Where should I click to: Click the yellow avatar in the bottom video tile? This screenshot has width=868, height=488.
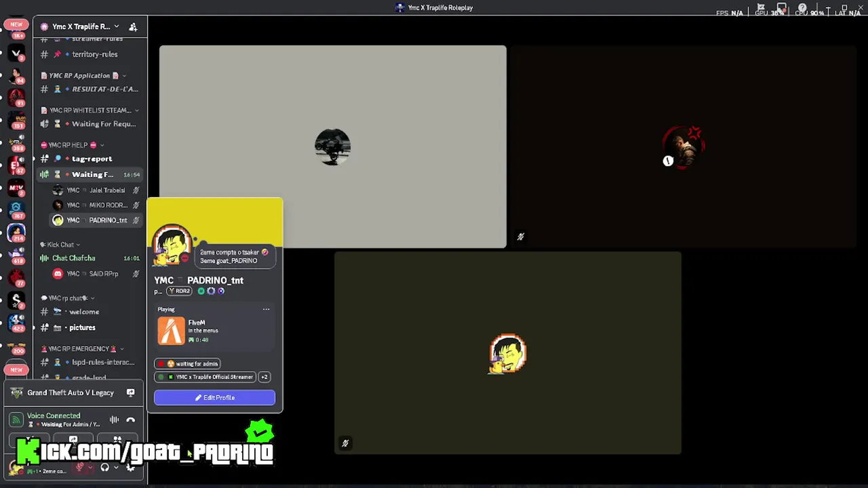[x=508, y=353]
